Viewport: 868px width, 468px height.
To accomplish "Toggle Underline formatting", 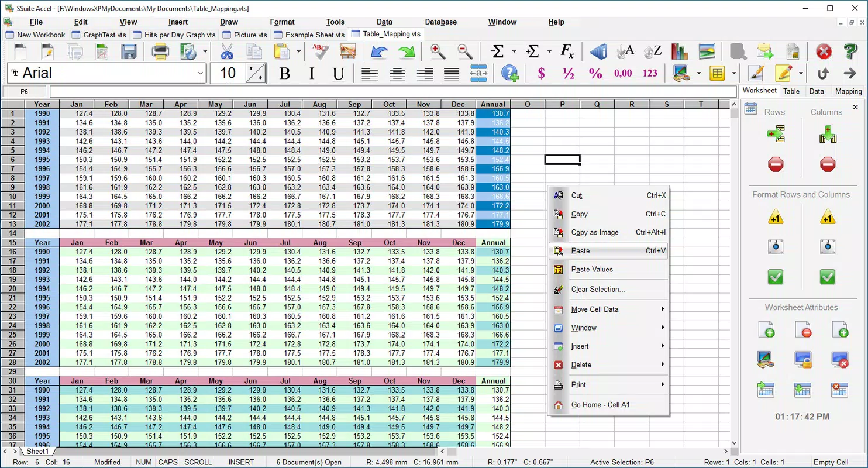I will point(338,74).
